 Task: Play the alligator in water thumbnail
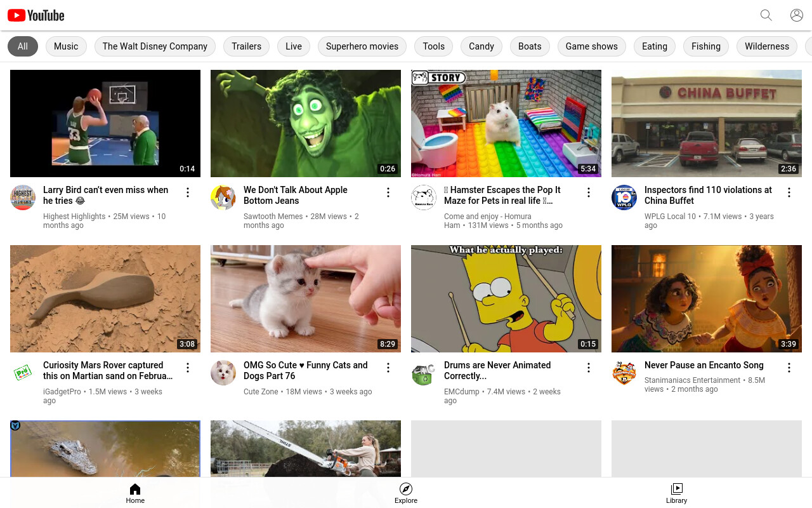point(105,448)
